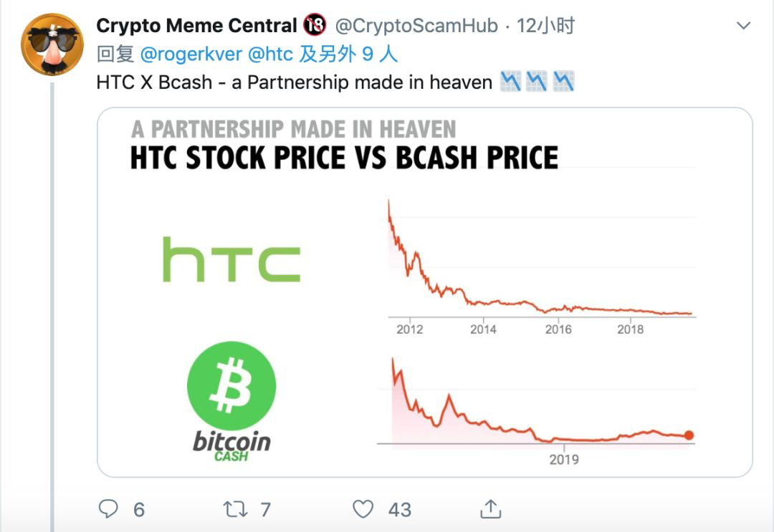Screen dimensions: 774x532
Task: Click the retweet count 7
Action: [265, 509]
